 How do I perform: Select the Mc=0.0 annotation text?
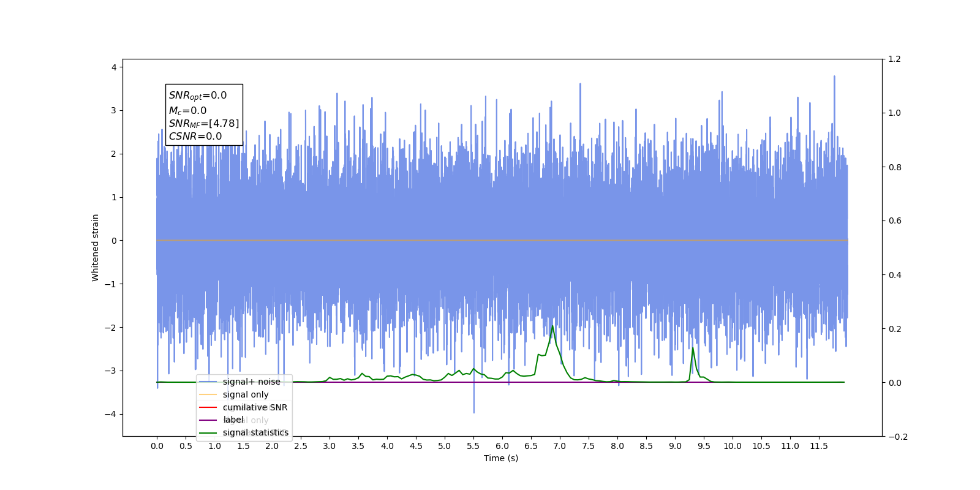coord(187,110)
